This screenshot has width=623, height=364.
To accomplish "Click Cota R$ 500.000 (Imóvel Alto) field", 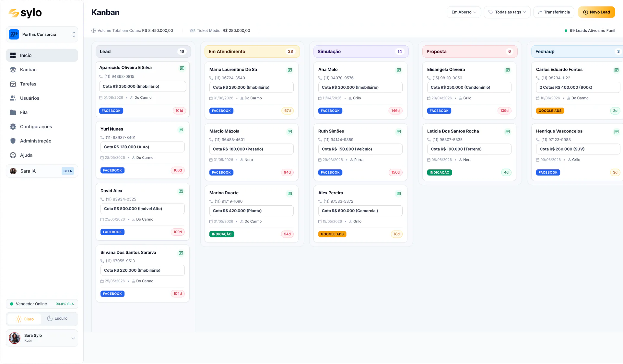I will click(x=143, y=209).
